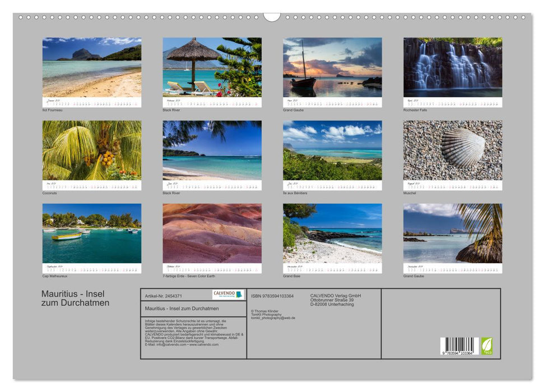Click the caption 'Ilot Fourneau'
Image resolution: width=544 pixels, height=392 pixels.
53,110
